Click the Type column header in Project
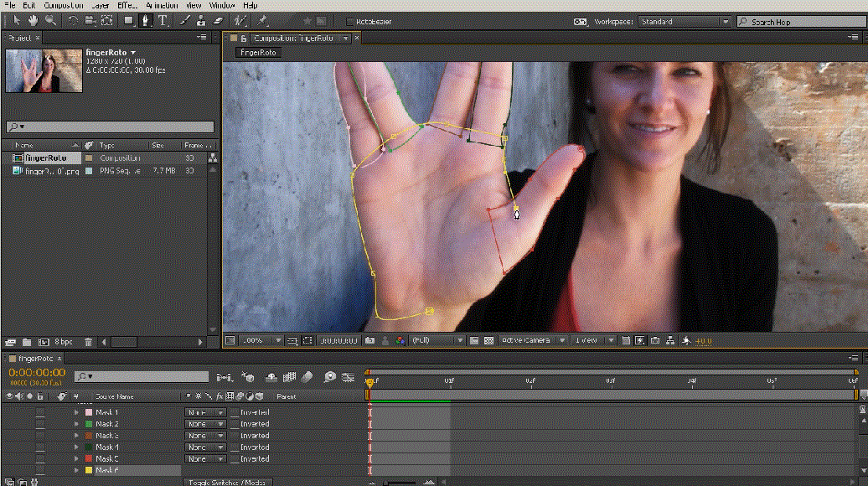Image resolution: width=868 pixels, height=486 pixels. pyautogui.click(x=107, y=145)
